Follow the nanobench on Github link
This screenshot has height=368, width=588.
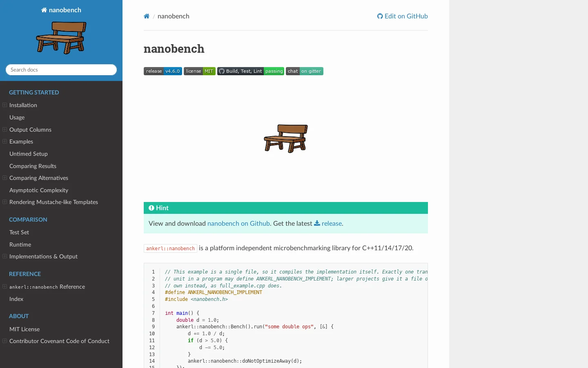coord(238,224)
